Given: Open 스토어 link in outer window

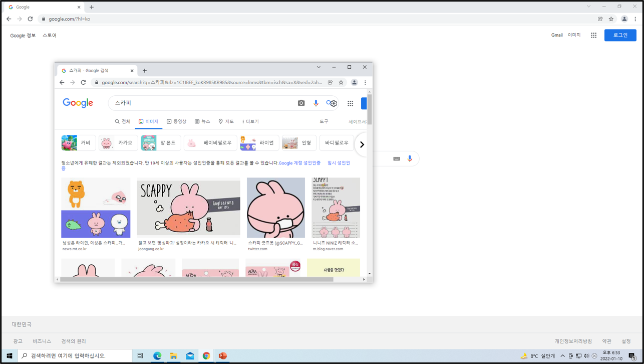Looking at the screenshot, I should [x=50, y=36].
